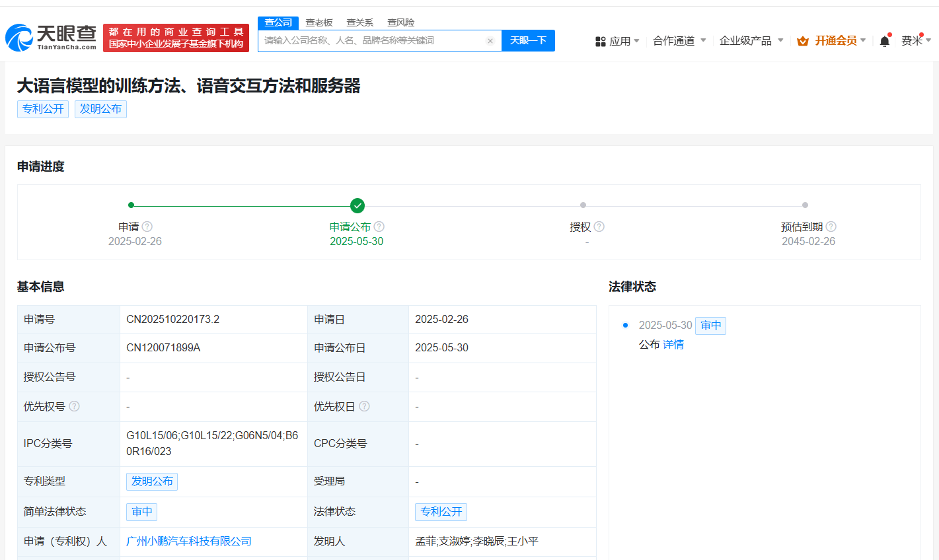Open the 企业级产品 dropdown
The width and height of the screenshot is (939, 560).
click(x=751, y=41)
